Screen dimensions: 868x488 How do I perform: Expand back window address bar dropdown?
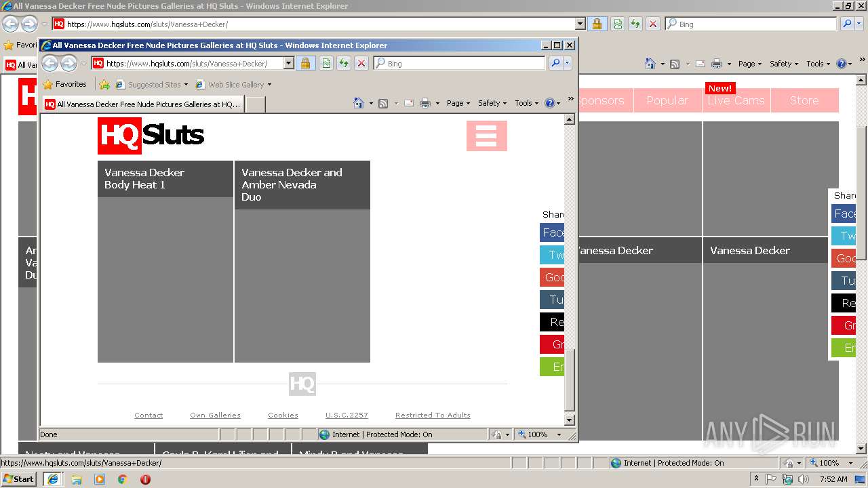click(580, 24)
